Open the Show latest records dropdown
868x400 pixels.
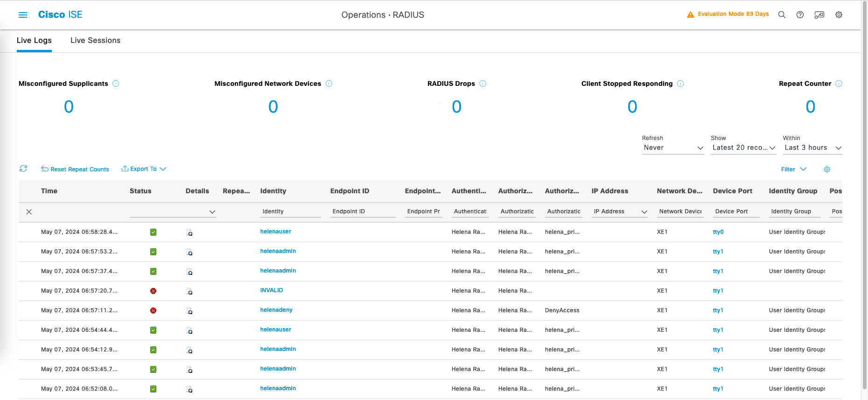743,148
